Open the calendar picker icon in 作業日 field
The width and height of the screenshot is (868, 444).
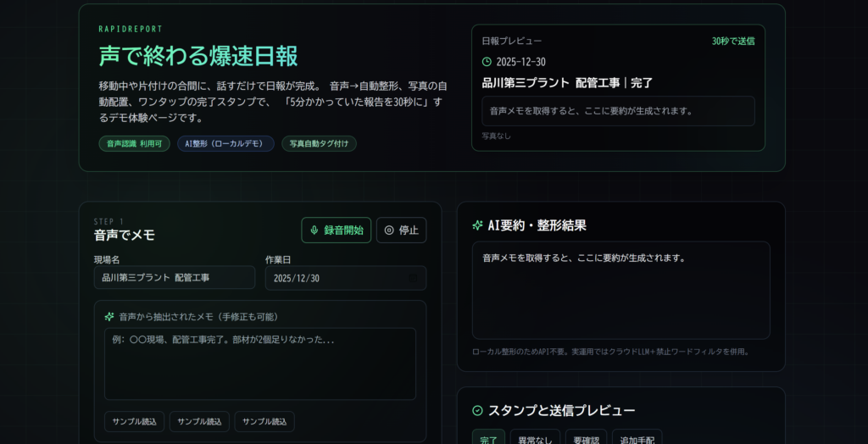pyautogui.click(x=413, y=278)
